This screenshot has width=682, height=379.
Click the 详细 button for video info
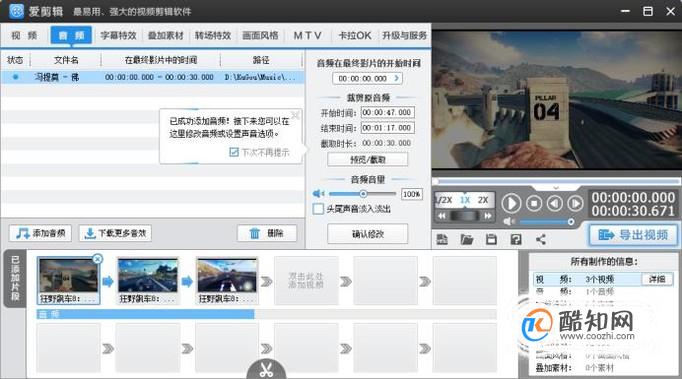pos(657,279)
